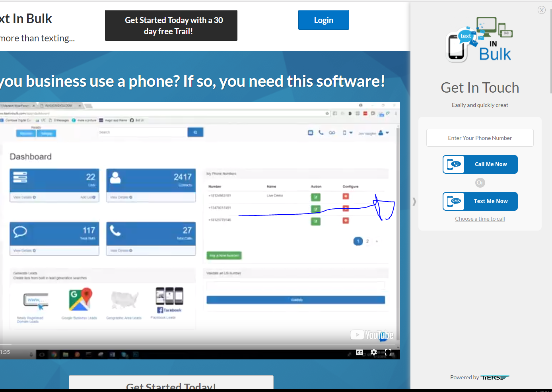The width and height of the screenshot is (552, 392).
Task: Click the SMS icon on Text Me Now
Action: (454, 201)
